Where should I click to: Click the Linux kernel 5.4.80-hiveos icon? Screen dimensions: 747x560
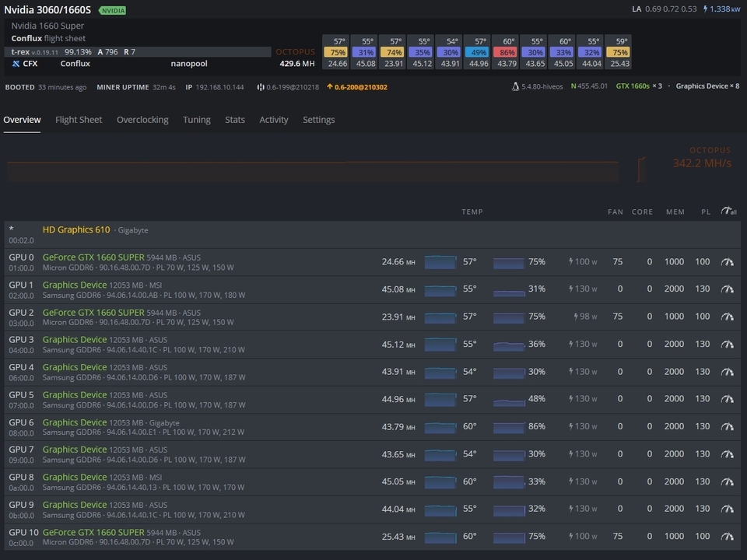515,86
